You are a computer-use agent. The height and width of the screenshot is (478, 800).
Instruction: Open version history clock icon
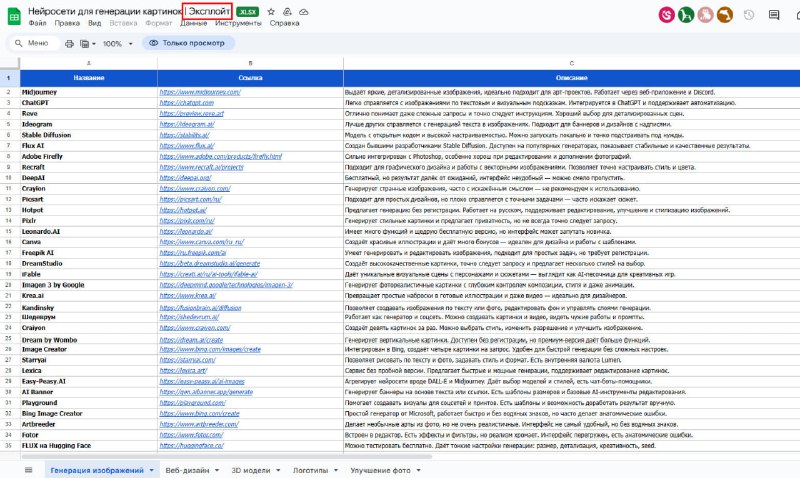pos(748,15)
